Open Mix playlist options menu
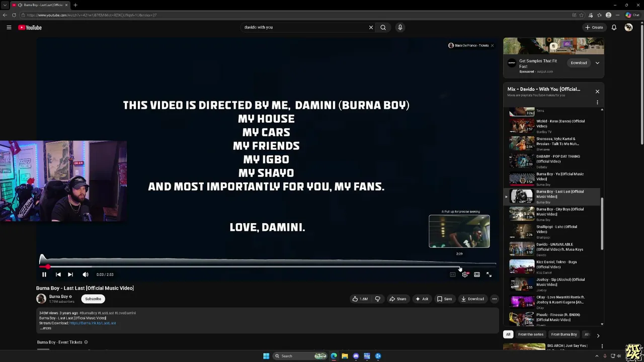Viewport: 644px width, 362px height. [597, 103]
